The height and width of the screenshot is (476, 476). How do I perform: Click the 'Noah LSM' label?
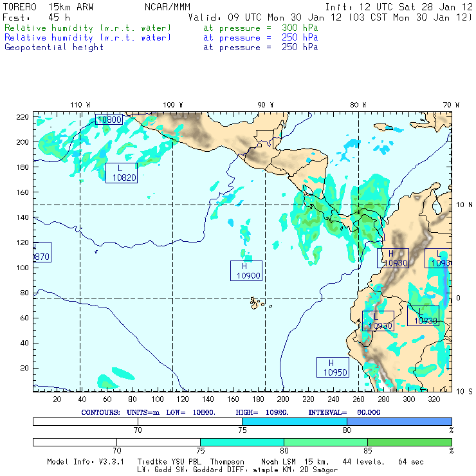tap(278, 462)
